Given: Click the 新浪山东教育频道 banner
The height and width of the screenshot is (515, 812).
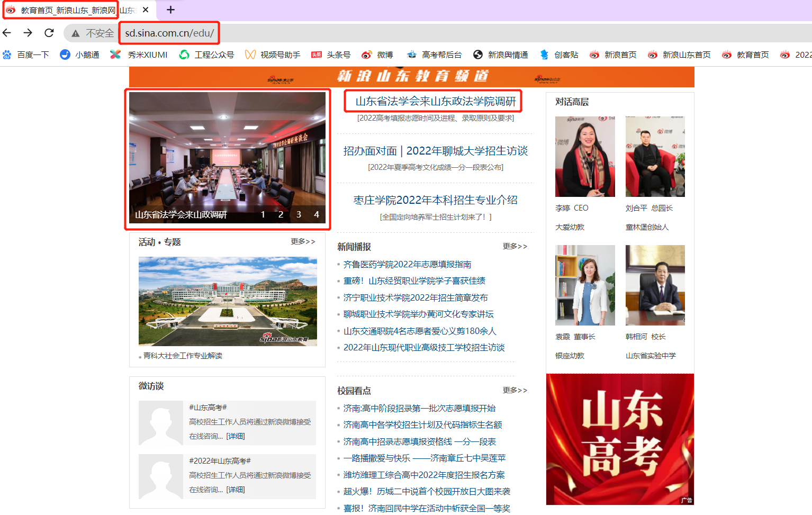Looking at the screenshot, I should point(412,77).
